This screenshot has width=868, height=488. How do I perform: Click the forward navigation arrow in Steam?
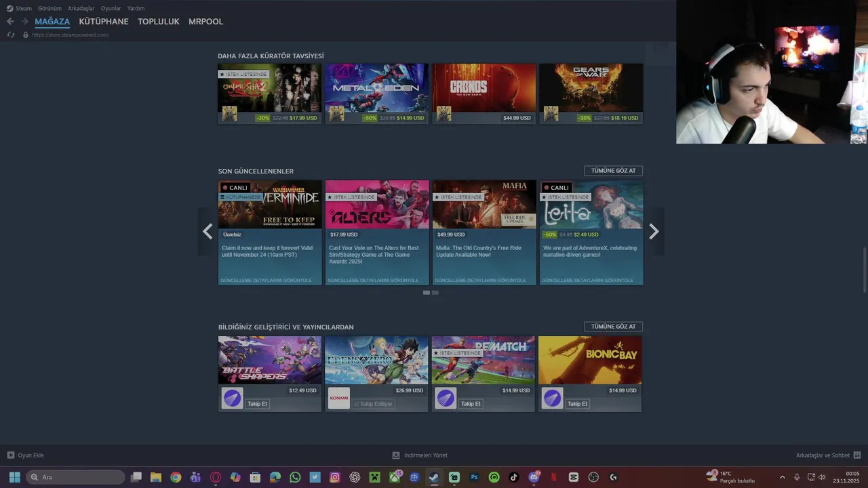point(24,22)
